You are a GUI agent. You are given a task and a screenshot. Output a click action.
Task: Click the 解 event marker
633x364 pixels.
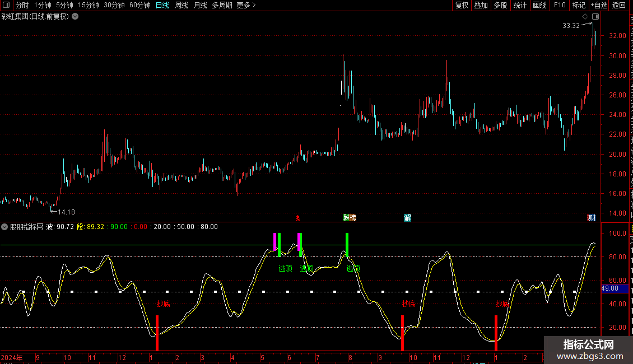click(x=407, y=218)
